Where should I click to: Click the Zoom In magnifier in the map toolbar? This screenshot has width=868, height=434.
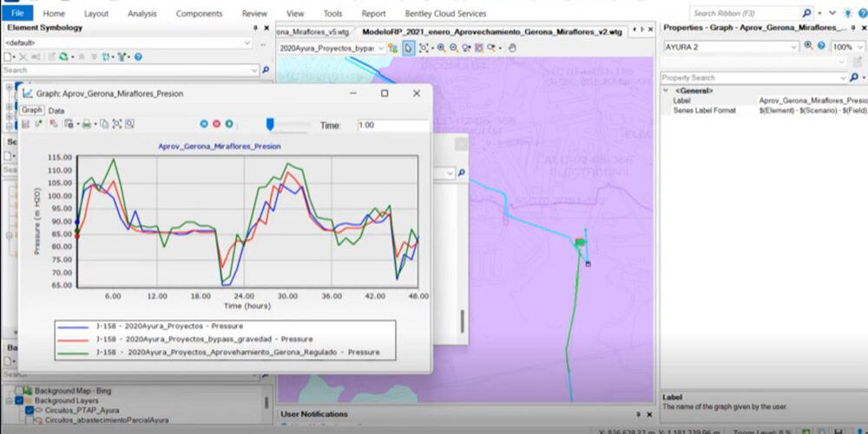click(442, 49)
